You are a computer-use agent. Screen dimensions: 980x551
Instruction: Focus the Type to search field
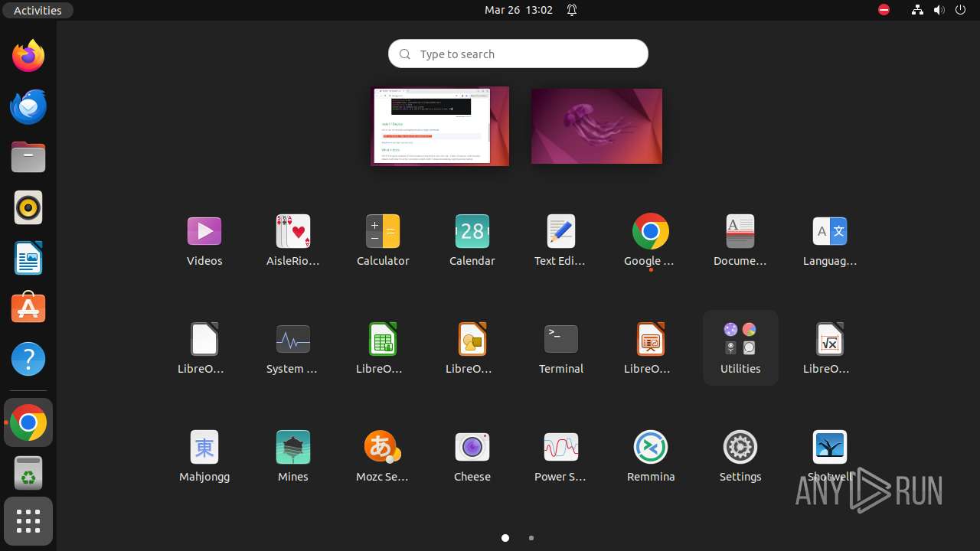click(x=518, y=54)
